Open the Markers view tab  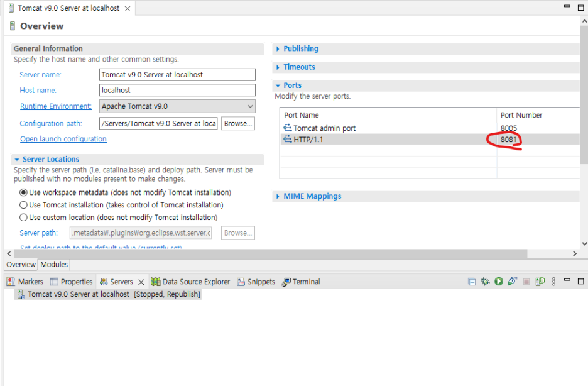click(x=24, y=282)
